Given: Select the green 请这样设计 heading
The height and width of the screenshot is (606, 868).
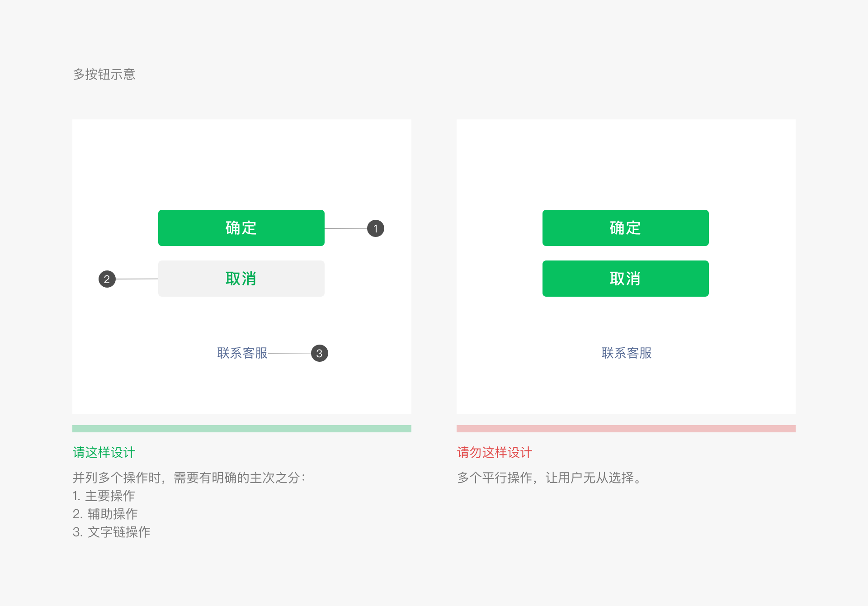Looking at the screenshot, I should click(104, 452).
